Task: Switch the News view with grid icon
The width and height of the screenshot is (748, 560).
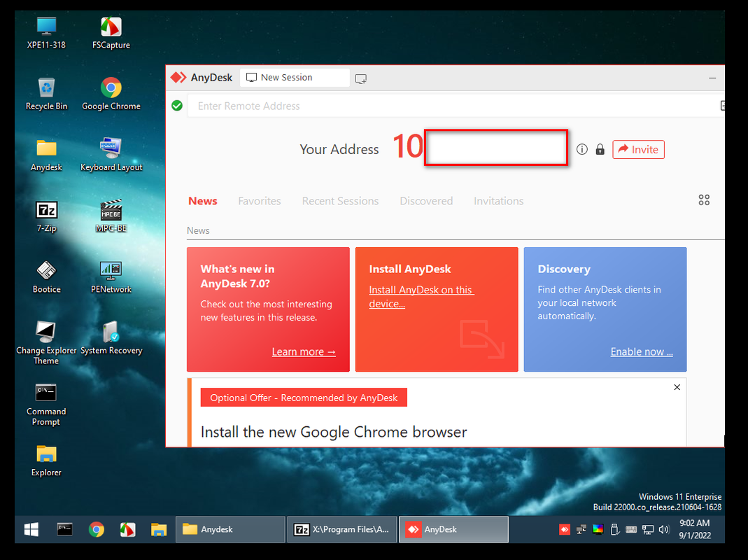Action: click(x=704, y=200)
